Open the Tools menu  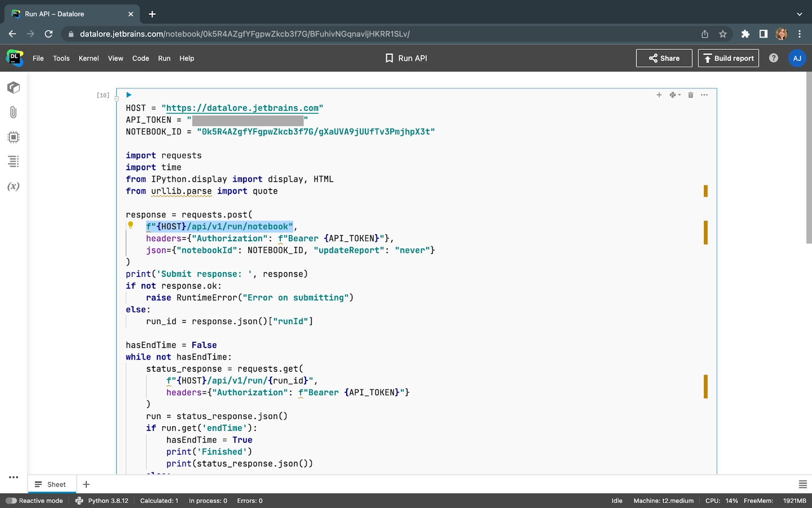coord(61,58)
